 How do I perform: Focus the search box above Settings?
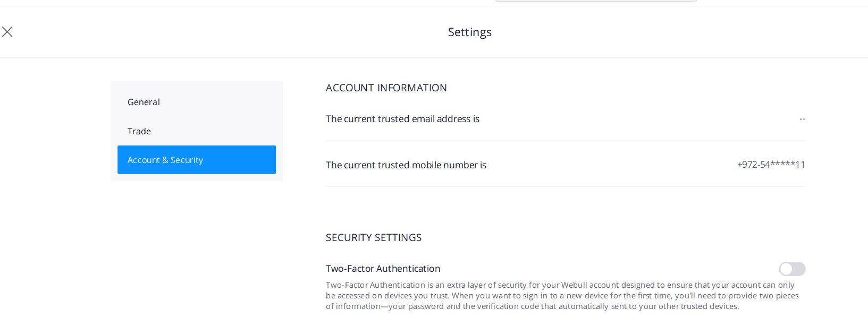596,1
